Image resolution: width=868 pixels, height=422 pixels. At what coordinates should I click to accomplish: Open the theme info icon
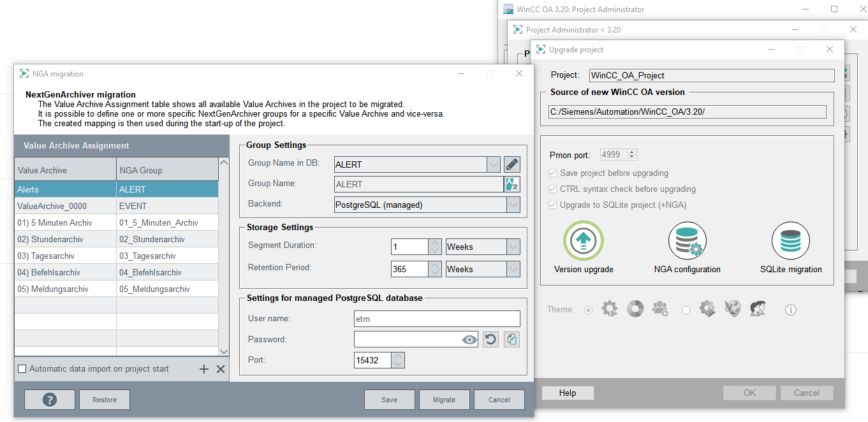tap(791, 310)
